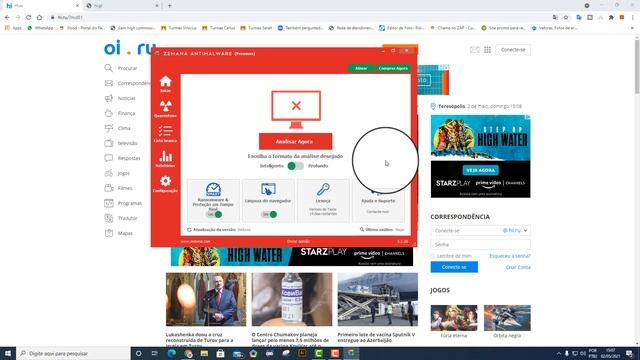The width and height of the screenshot is (640, 360).
Task: Click the Chrome home button
Action: [x=39, y=17]
